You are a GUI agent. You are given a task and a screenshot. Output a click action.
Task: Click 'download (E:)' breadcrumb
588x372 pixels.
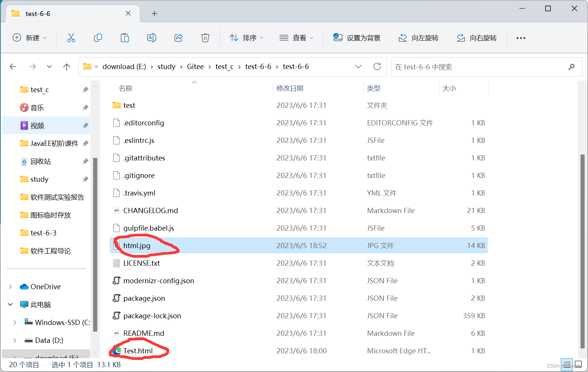click(x=124, y=66)
